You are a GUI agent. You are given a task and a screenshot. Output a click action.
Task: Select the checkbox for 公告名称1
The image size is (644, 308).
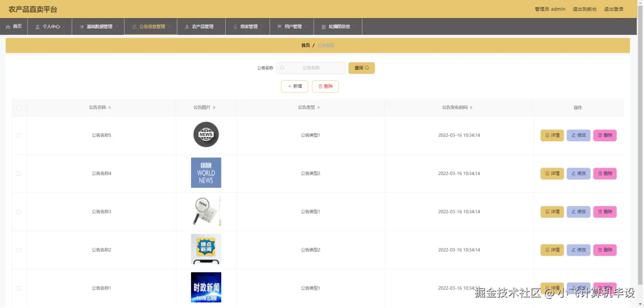[19, 288]
